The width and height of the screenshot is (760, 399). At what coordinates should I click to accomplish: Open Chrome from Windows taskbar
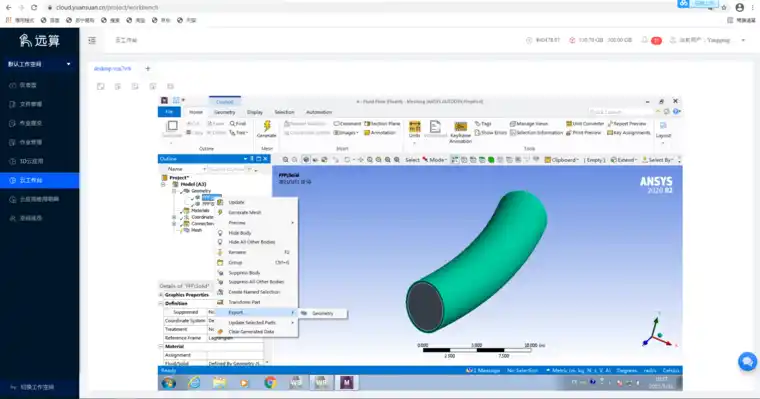[x=270, y=383]
